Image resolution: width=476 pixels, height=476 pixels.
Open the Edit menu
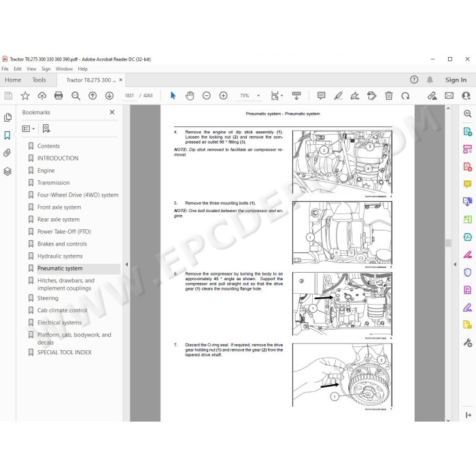point(18,69)
